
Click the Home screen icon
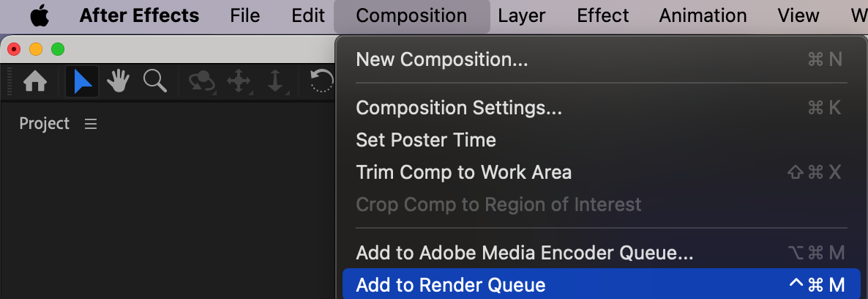pyautogui.click(x=35, y=81)
